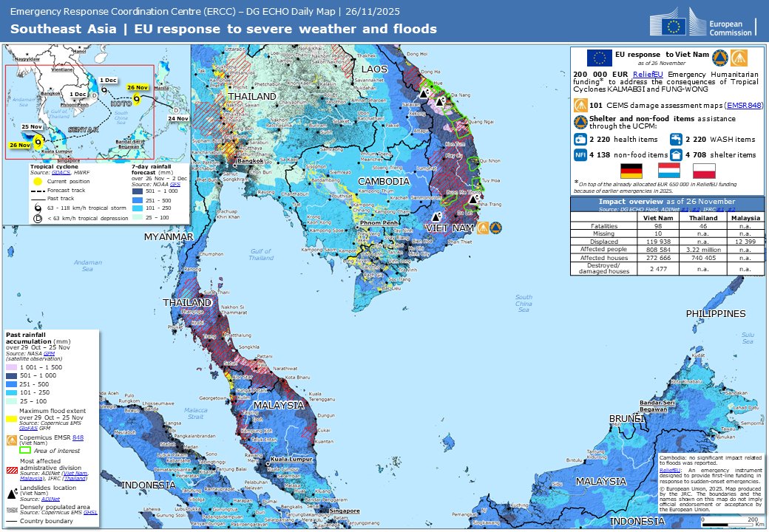This screenshot has height=532, width=769.
Task: Click the LAOS country label
Action: 374,69
